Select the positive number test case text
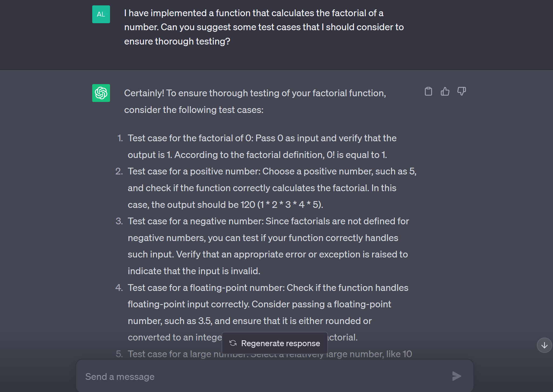The image size is (553, 392). [272, 188]
